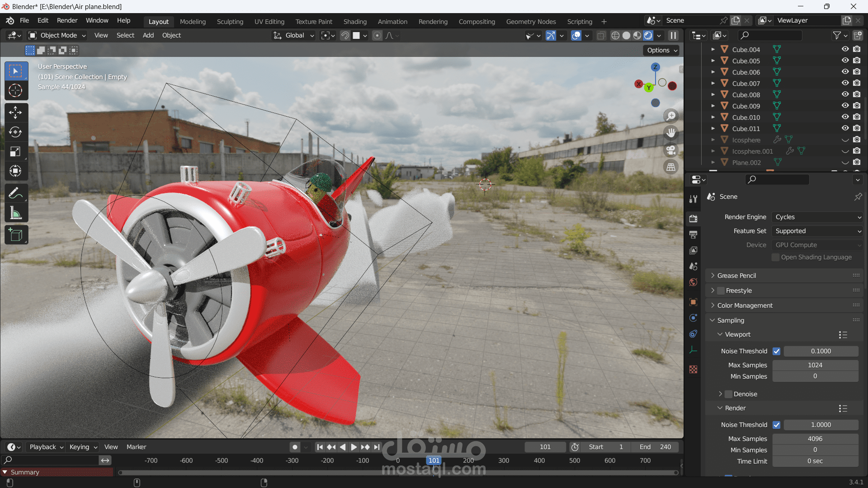The image size is (868, 488).
Task: Toggle X-ray display icon
Action: click(601, 36)
